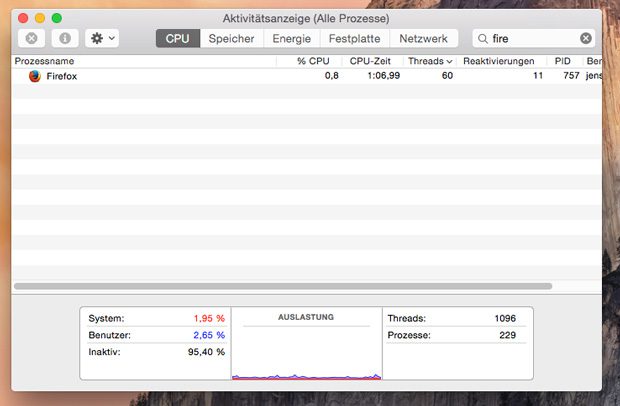Viewport: 620px width, 406px height.
Task: Minimize the window with the yellow button
Action: pos(40,18)
